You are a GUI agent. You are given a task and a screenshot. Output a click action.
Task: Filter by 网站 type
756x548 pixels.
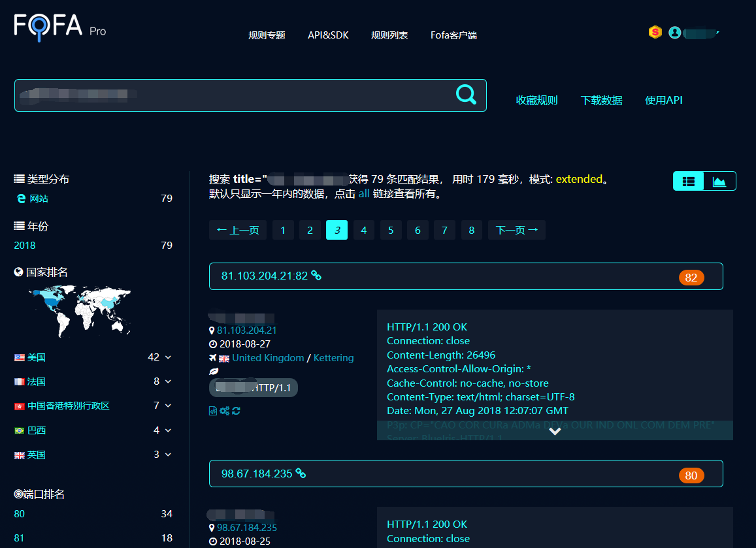39,199
